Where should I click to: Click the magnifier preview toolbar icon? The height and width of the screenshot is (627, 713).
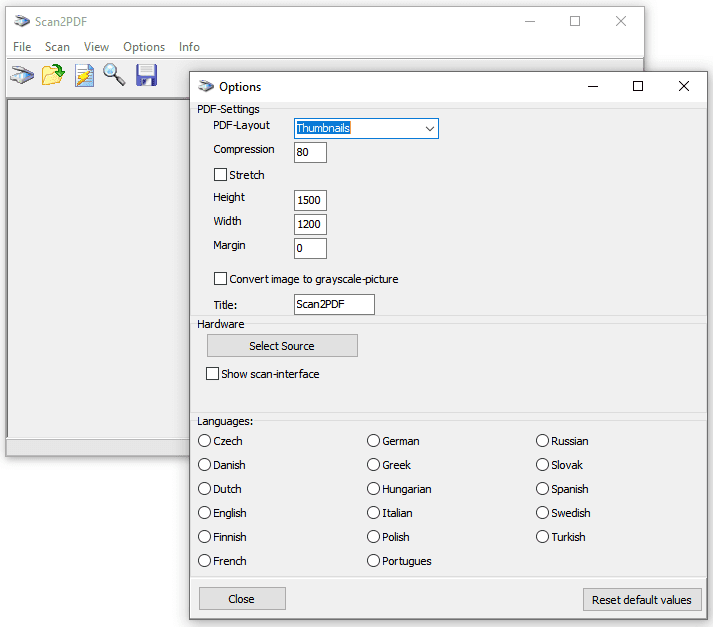[x=114, y=75]
